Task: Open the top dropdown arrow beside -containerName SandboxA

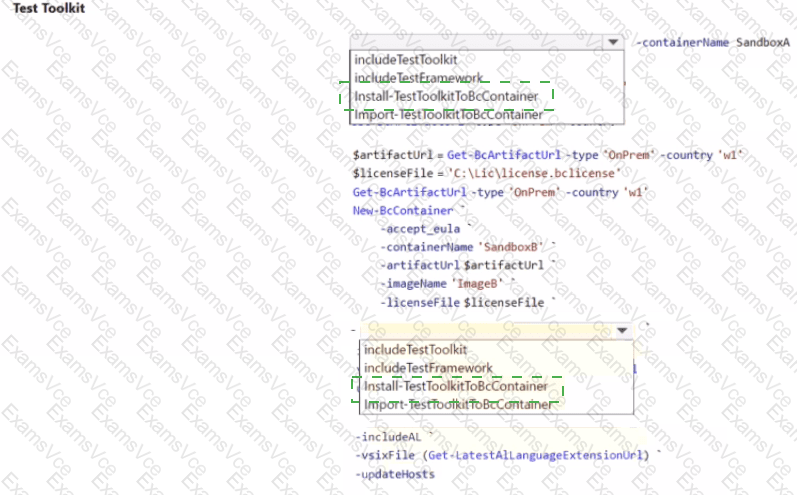Action: (x=613, y=43)
